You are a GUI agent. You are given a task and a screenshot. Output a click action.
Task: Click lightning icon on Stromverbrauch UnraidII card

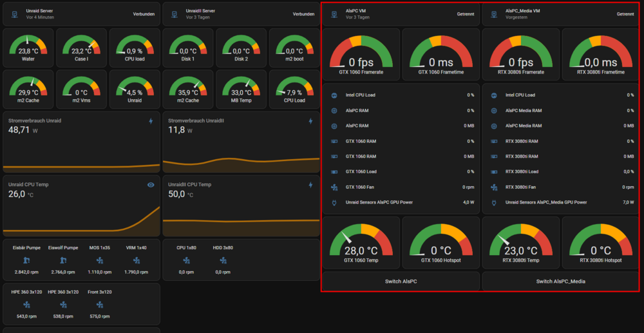(310, 121)
